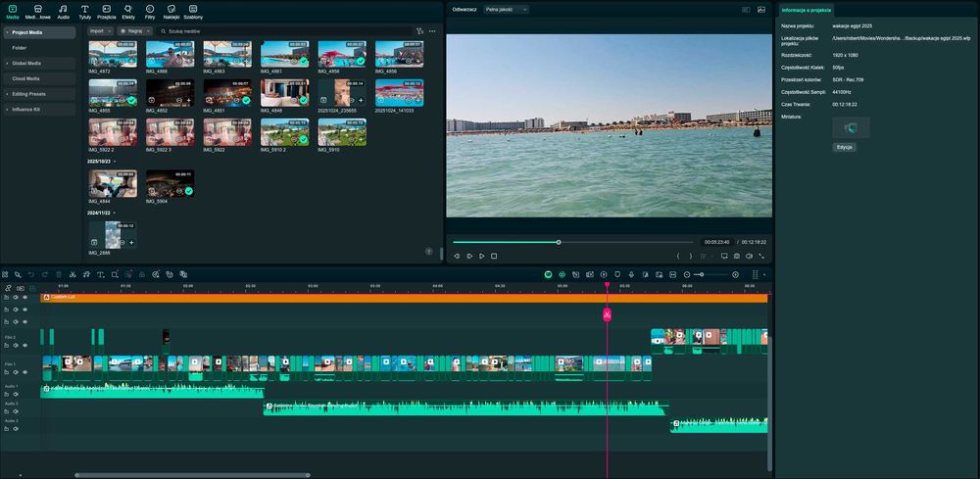980x479 pixels.
Task: Lock the Audio 1 track
Action: point(6,394)
